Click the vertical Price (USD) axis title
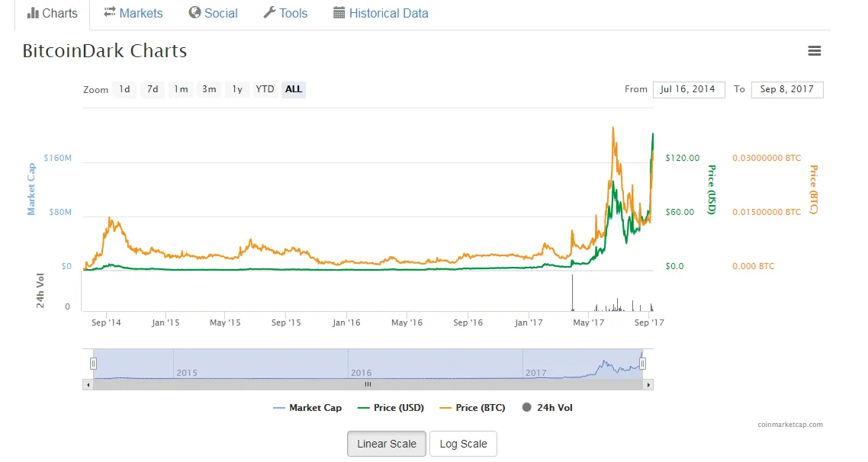The width and height of the screenshot is (868, 462). coord(712,190)
